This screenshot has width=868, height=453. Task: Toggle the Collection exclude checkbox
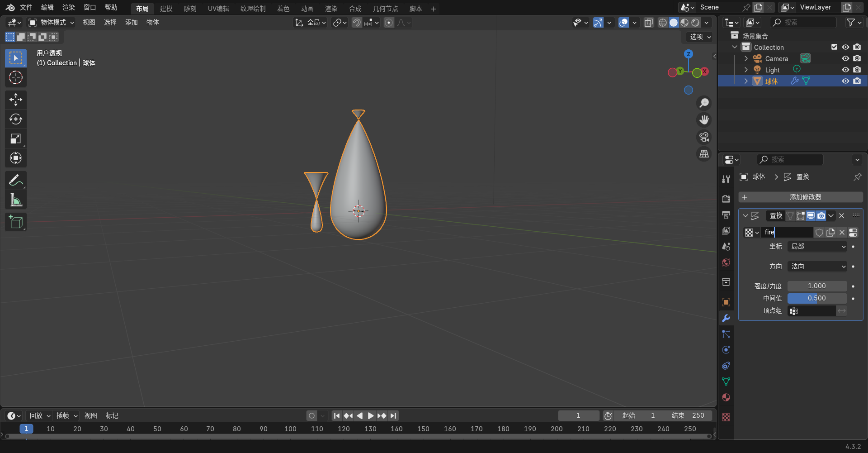pos(834,47)
